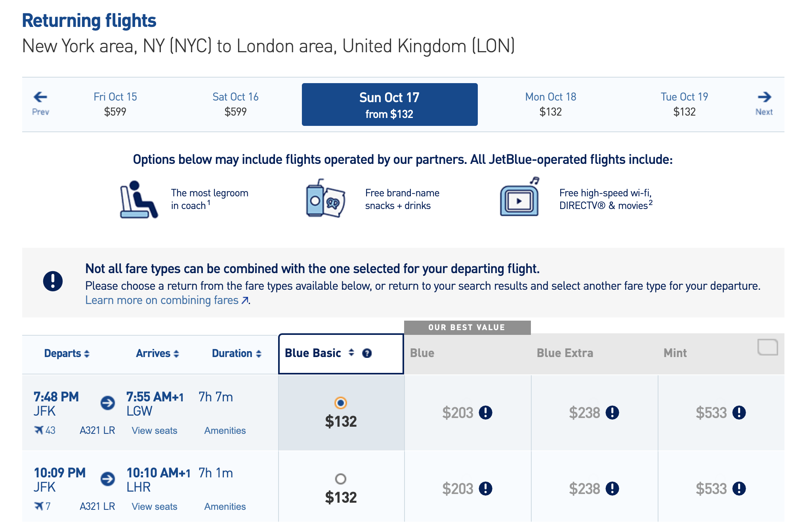Click the snacks and drinks icon

coord(325,198)
